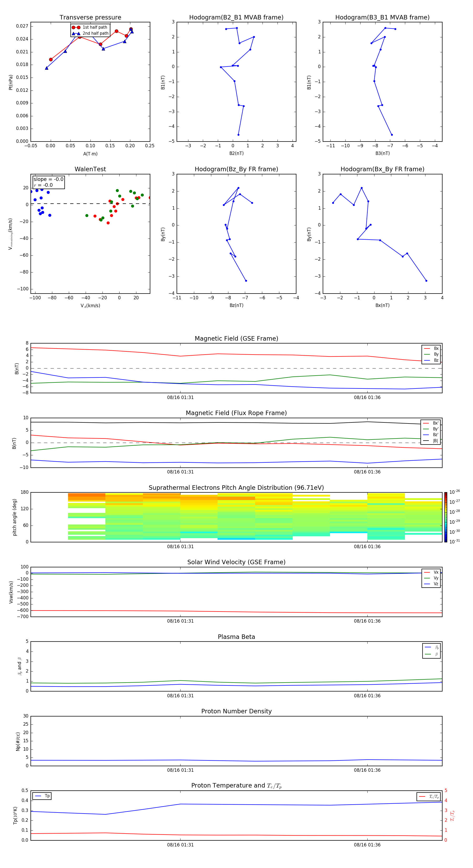Select the red "Te/Tp" right axis label
The width and height of the screenshot is (473, 868).
coord(452,816)
